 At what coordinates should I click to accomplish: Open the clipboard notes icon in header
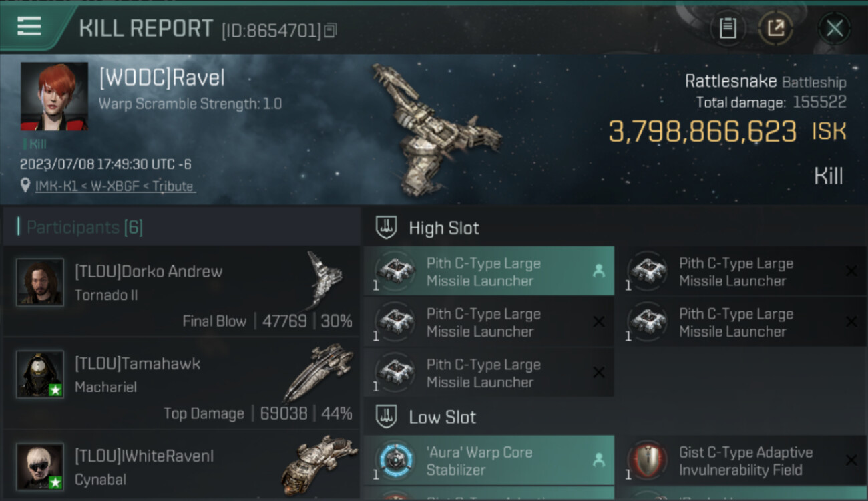pos(727,28)
